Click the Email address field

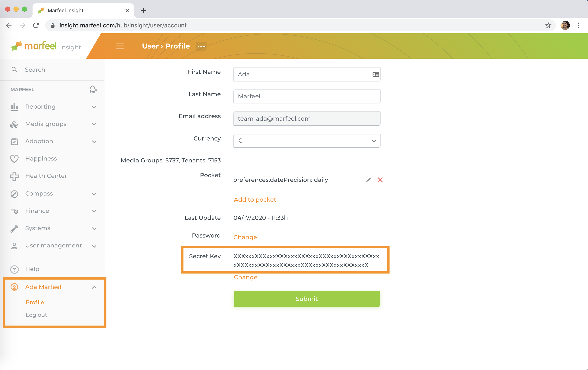tap(307, 119)
